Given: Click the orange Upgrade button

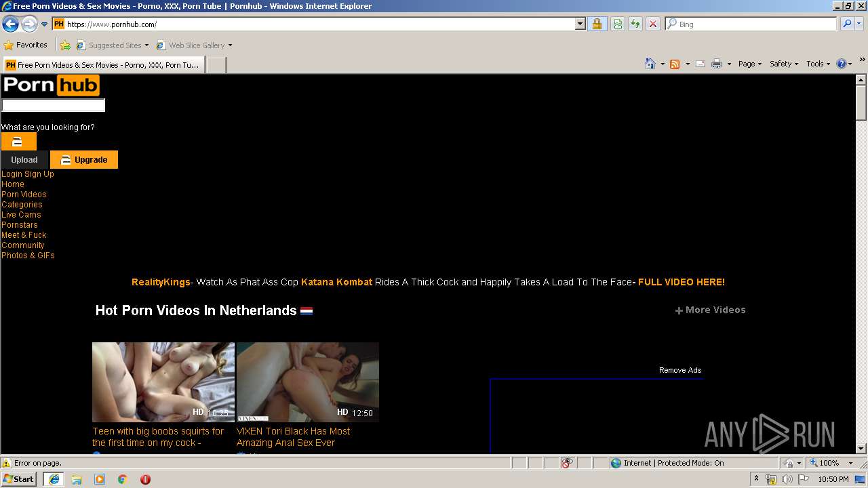Looking at the screenshot, I should (x=84, y=160).
